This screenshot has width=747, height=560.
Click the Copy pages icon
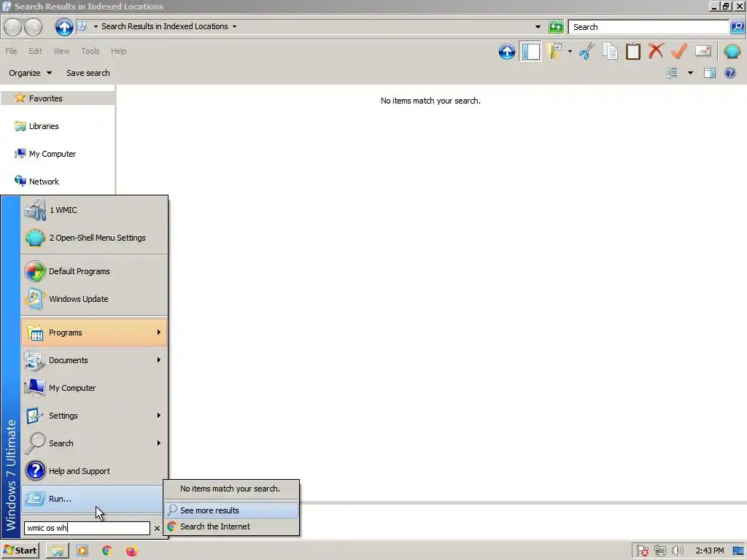pos(611,52)
